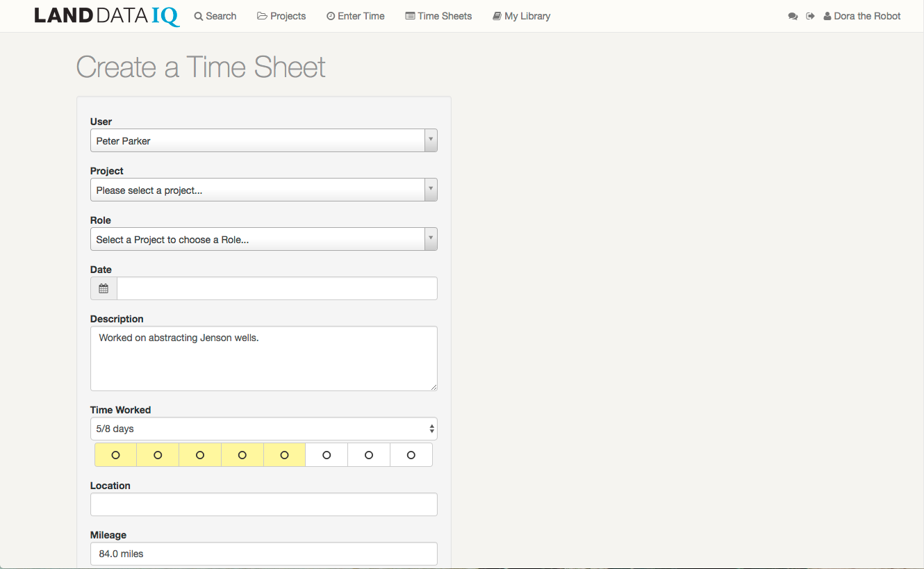Open Dora the Robot user menu
This screenshot has height=569, width=924.
[862, 16]
